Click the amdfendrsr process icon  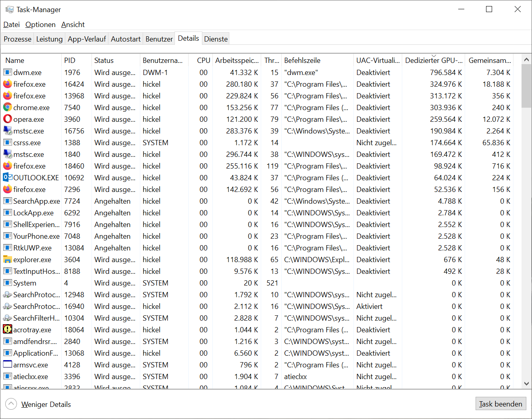tap(8, 342)
